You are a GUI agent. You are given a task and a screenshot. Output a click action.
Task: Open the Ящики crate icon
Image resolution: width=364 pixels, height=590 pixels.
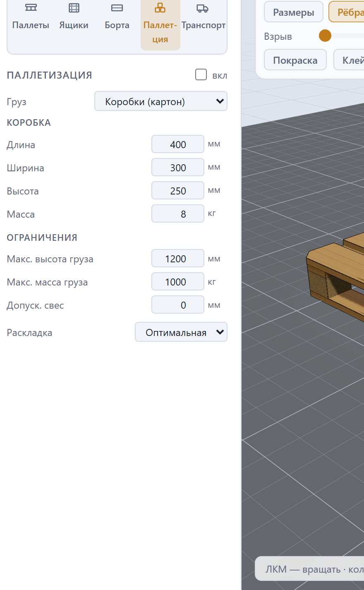click(74, 8)
